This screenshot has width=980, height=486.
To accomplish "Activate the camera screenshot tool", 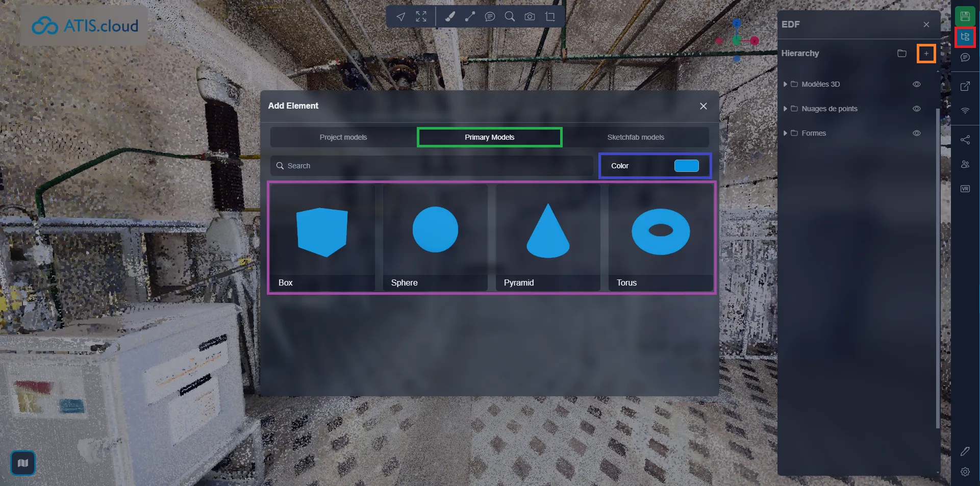I will [x=529, y=16].
